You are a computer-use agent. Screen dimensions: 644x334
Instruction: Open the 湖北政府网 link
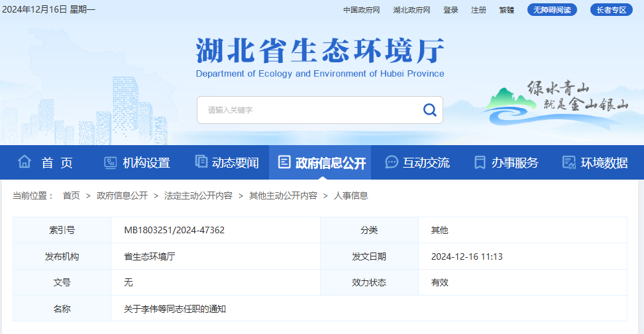[x=411, y=10]
